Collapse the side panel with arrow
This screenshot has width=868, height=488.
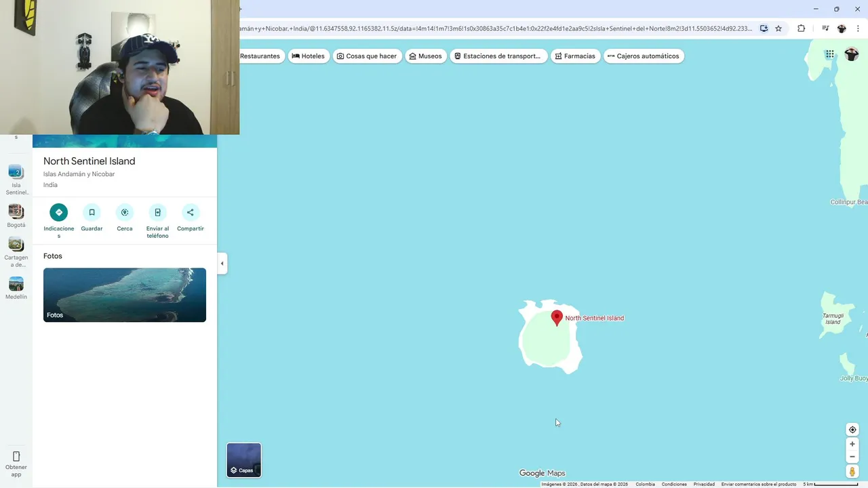click(222, 264)
